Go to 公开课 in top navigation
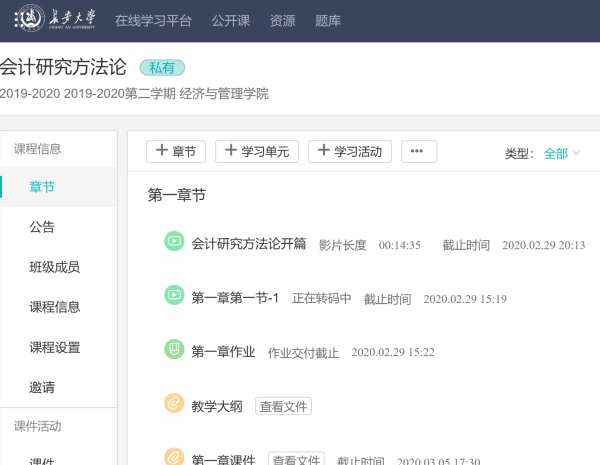This screenshot has height=465, width=600. (232, 20)
